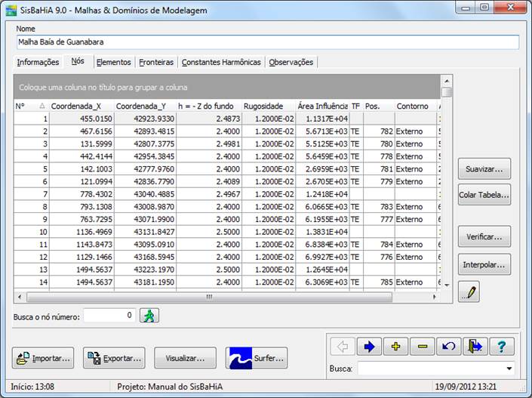Select Pos. value 779 in row 6
532x398 pixels.
379,182
